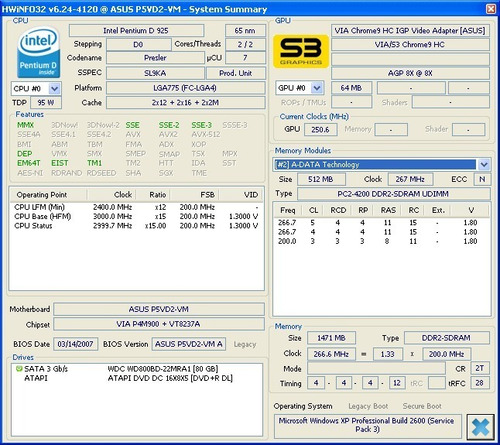
Task: Click the GPU clock 250.6 field
Action: 320,129
